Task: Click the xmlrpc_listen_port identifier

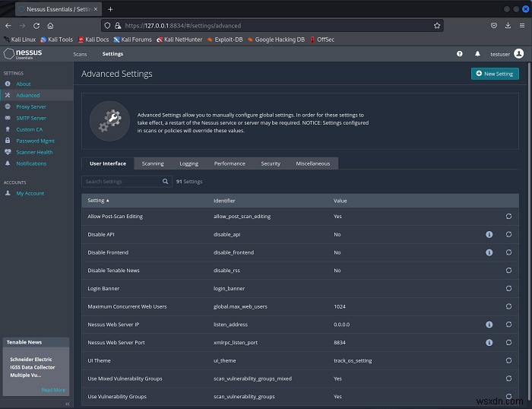Action: (x=236, y=342)
